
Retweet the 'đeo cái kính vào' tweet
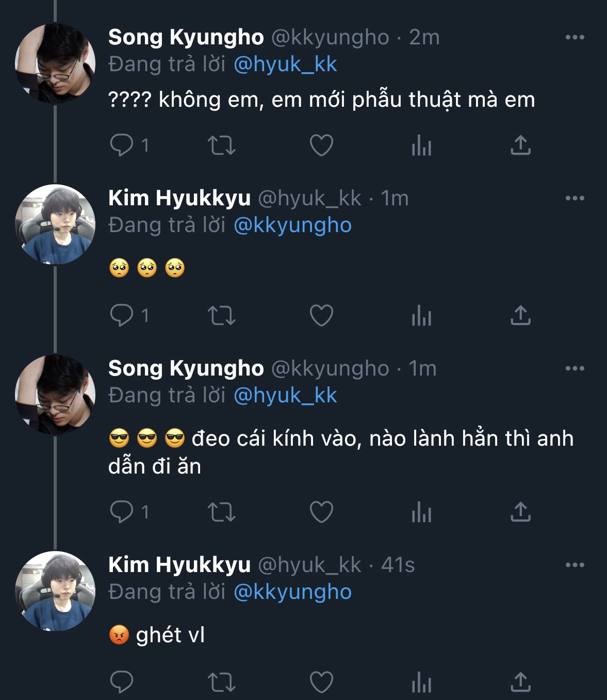click(x=221, y=512)
